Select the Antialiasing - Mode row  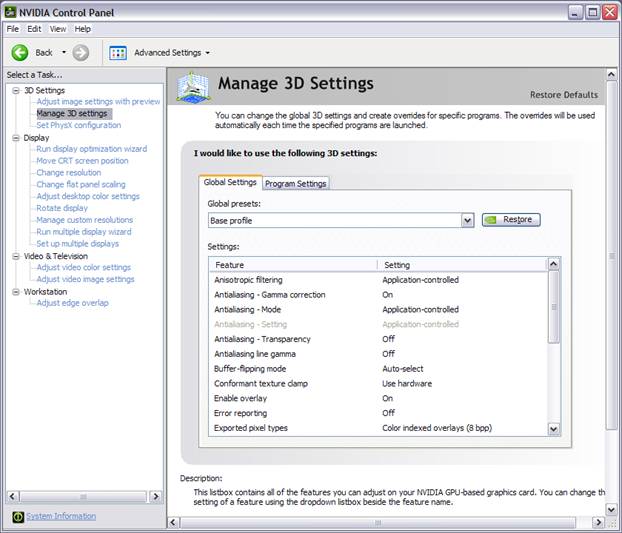pos(378,309)
